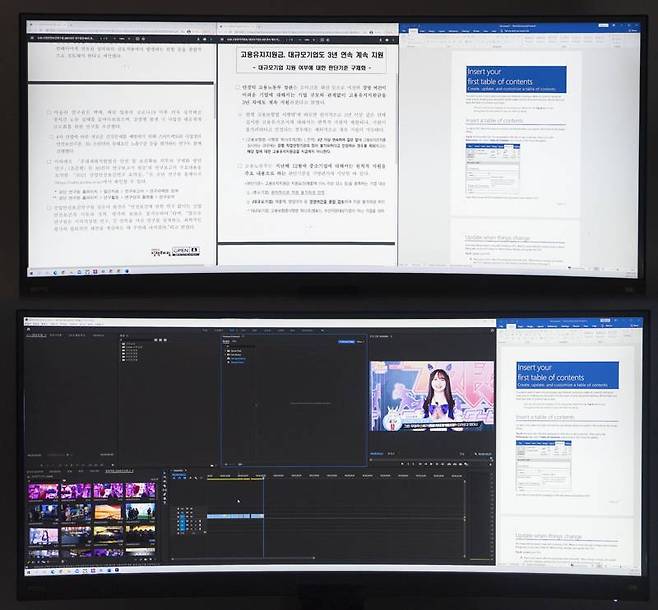
Task: Select the silhouetted people clip thumbnail
Action: point(141,512)
